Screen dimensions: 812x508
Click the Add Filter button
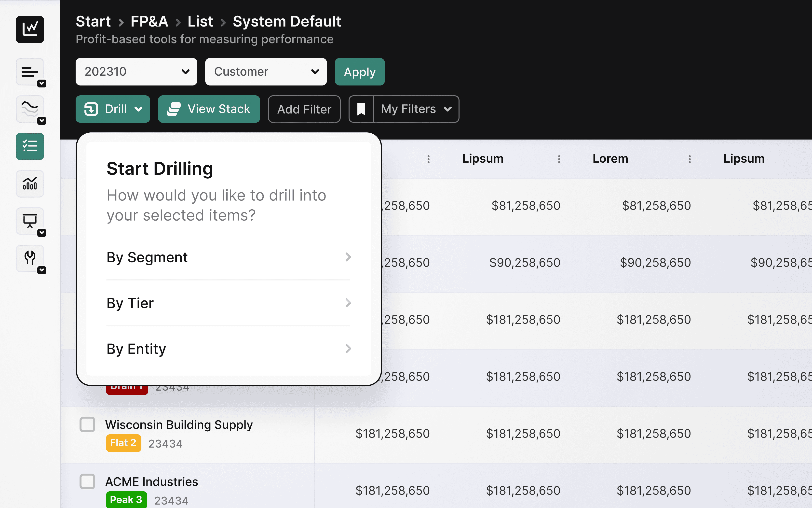click(x=304, y=109)
